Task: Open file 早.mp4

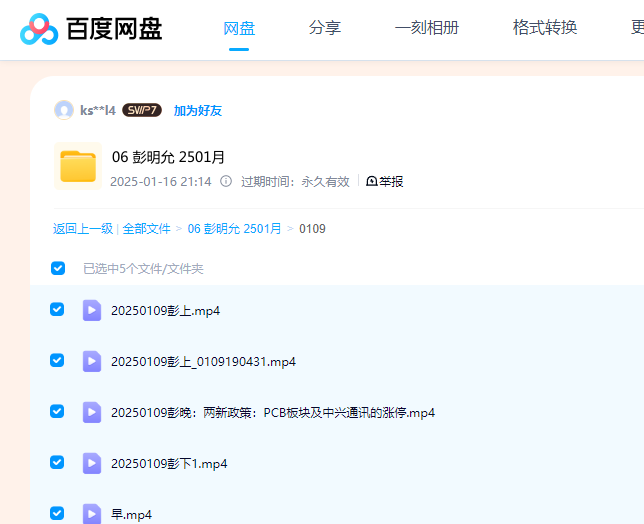Action: click(x=131, y=515)
